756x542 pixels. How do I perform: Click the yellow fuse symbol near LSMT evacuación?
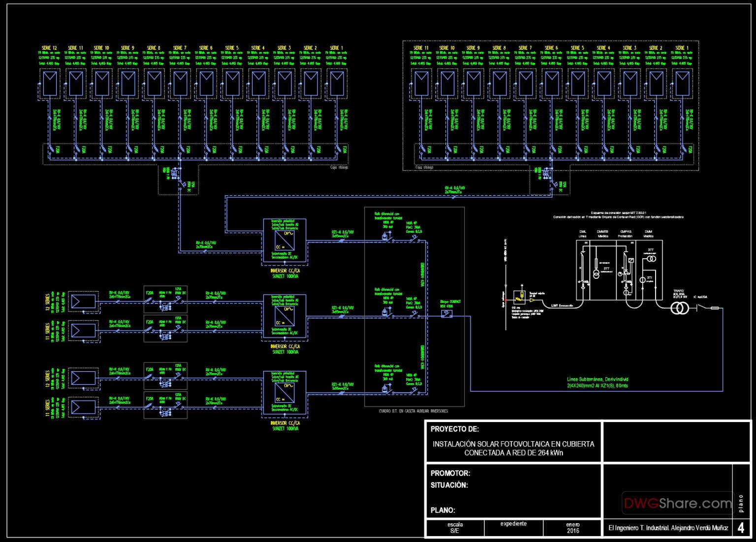pyautogui.click(x=521, y=295)
